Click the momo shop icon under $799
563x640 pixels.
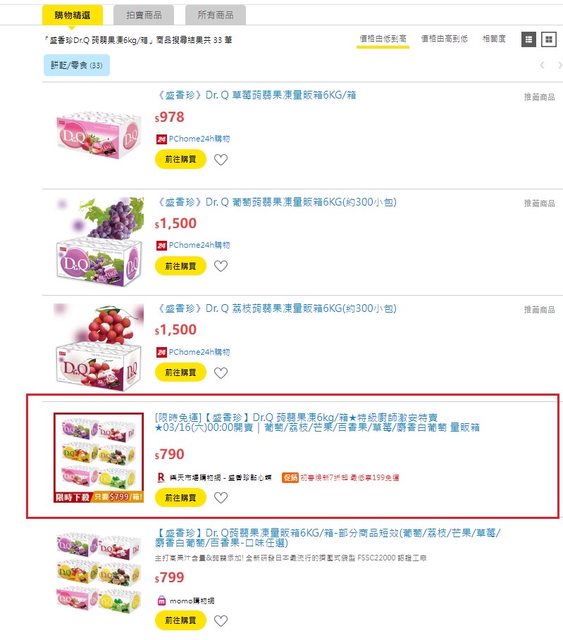[x=161, y=600]
